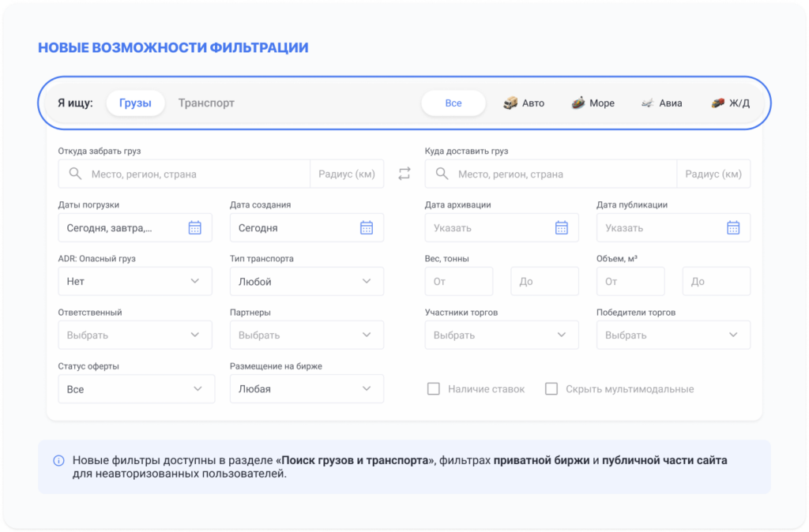Screen dimensions: 809x532
Task: Select the Все transport filter
Action: coord(453,103)
